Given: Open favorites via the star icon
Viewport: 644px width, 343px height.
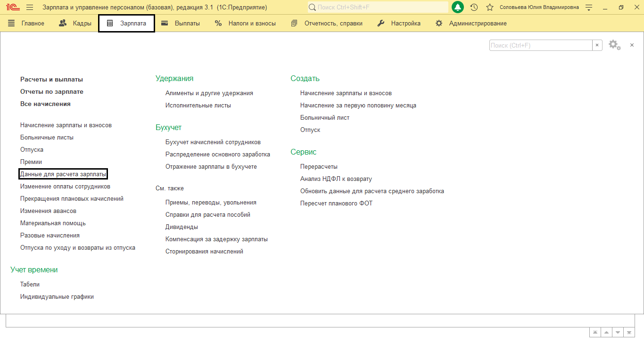Looking at the screenshot, I should (x=490, y=8).
